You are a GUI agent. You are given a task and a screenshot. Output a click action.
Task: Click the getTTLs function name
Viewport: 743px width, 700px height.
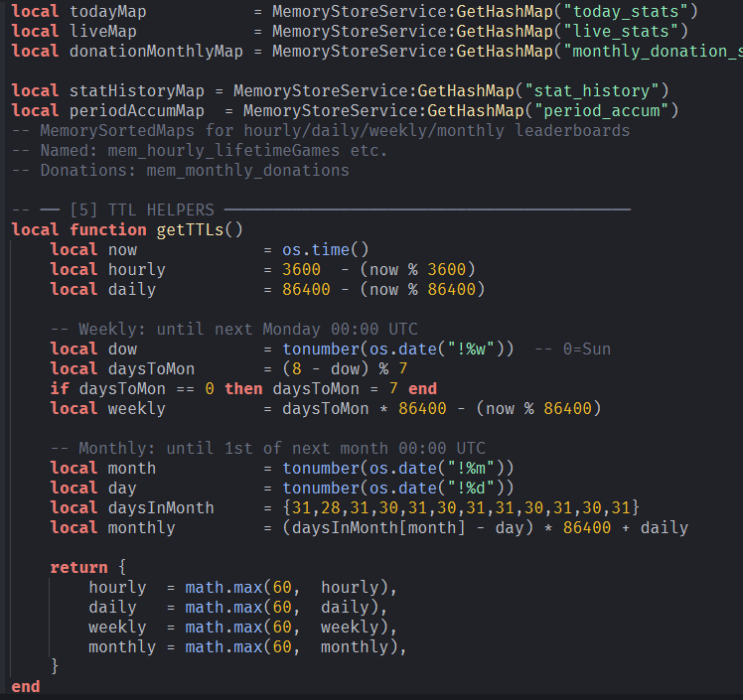(x=190, y=229)
